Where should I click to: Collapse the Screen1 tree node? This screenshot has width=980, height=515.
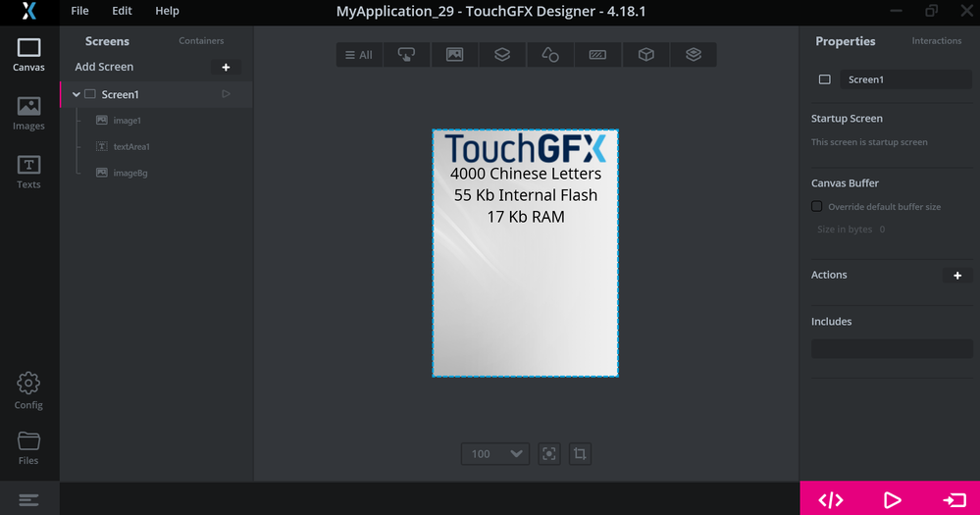point(77,94)
